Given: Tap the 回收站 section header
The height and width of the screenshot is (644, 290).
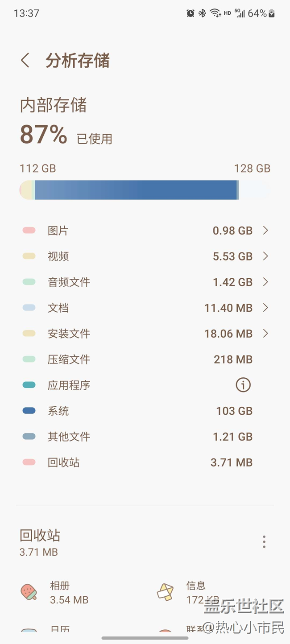Looking at the screenshot, I should click(x=40, y=536).
